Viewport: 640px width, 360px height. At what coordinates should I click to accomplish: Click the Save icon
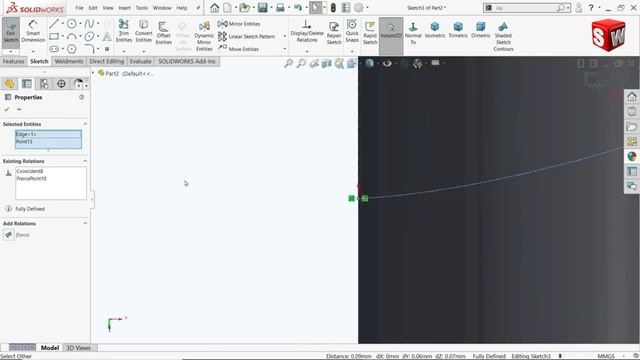262,7
